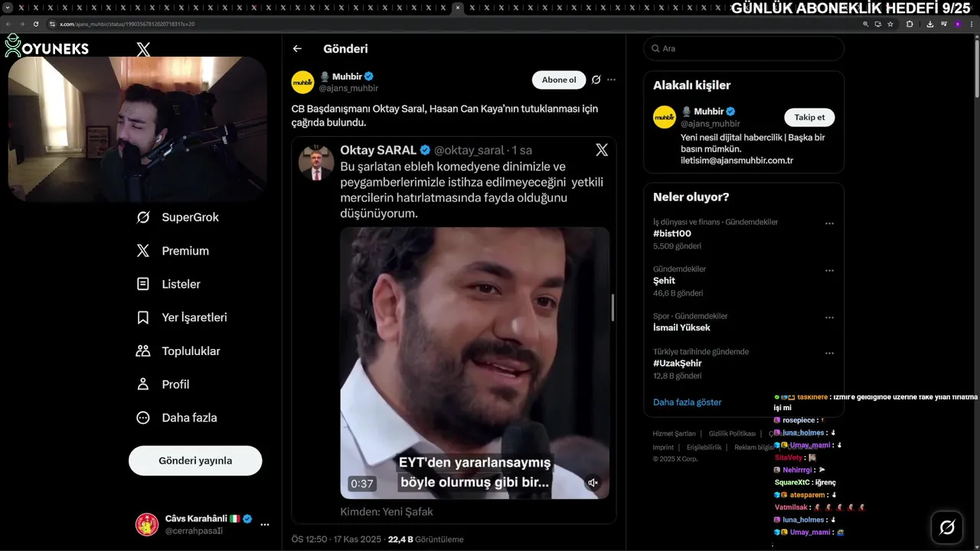980x551 pixels.
Task: Go back using the Gönderi arrow
Action: (297, 48)
